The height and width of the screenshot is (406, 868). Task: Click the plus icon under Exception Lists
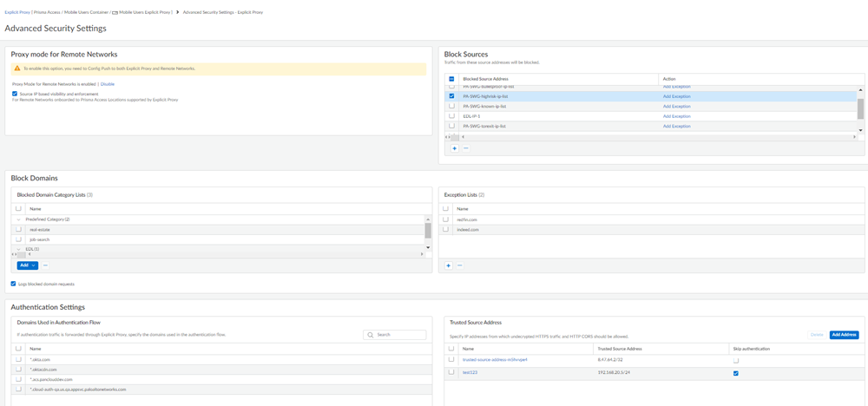[448, 265]
